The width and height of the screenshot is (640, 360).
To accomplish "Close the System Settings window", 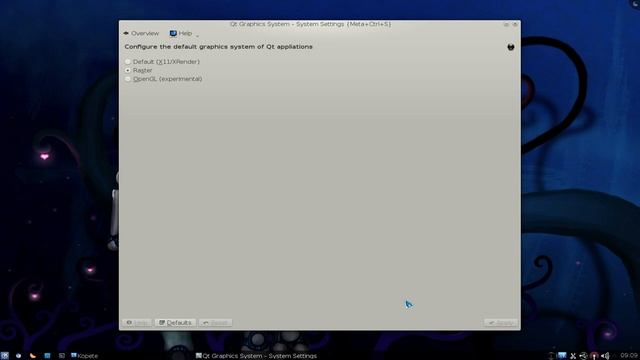I will coord(515,24).
